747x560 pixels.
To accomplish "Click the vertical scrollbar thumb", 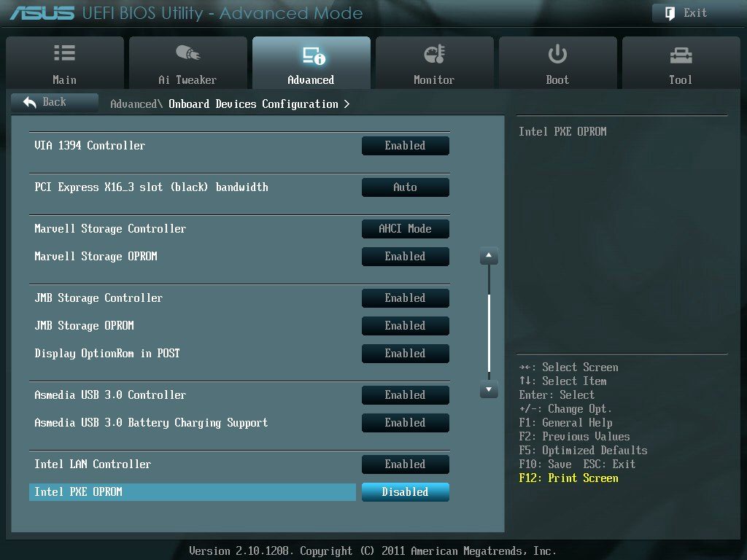I will click(x=489, y=333).
